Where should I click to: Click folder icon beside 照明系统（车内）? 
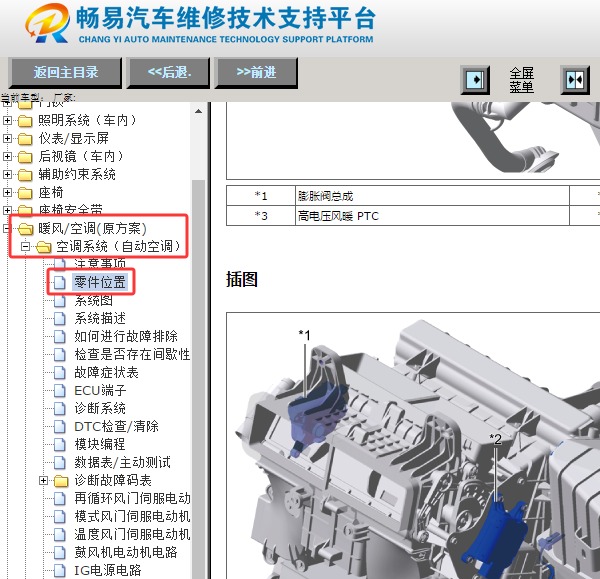pos(25,121)
